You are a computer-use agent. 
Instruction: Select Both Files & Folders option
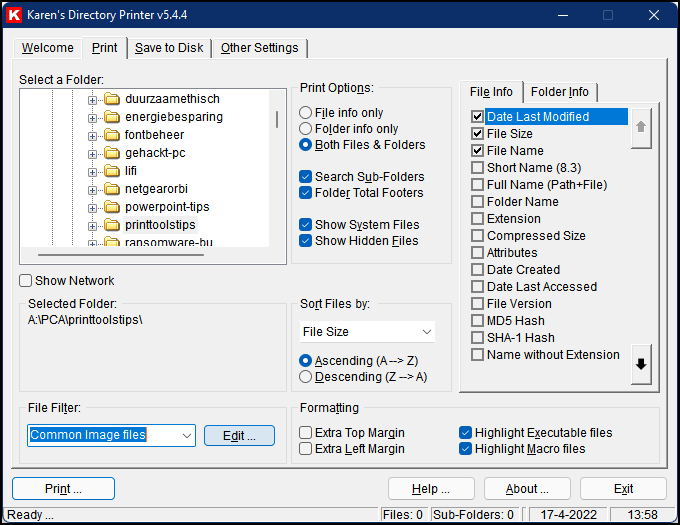[x=305, y=145]
